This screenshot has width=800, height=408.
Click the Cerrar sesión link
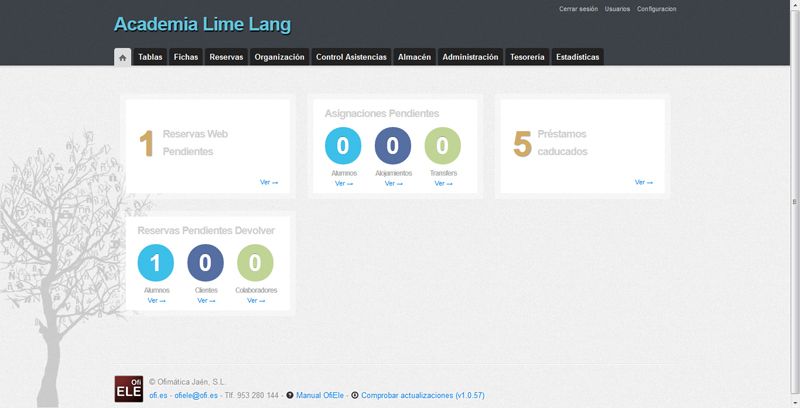(578, 8)
